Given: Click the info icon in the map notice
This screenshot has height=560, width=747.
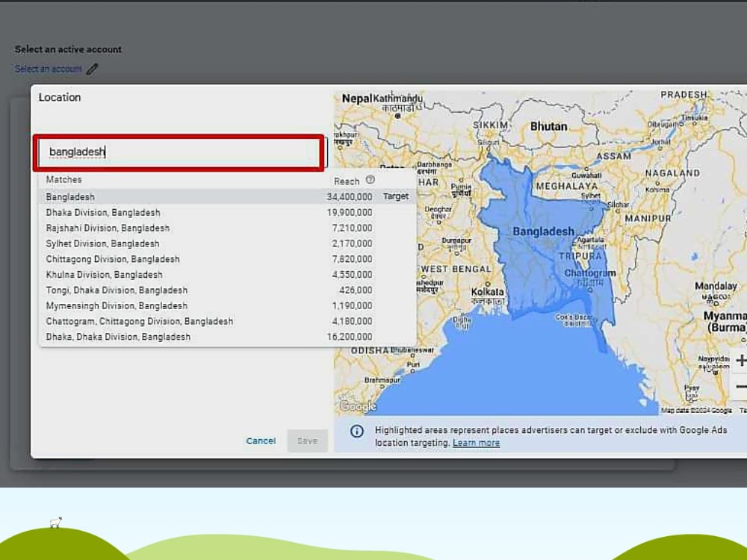Looking at the screenshot, I should click(x=357, y=431).
